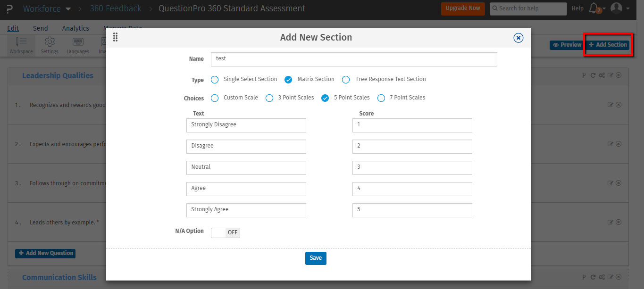
Task: Click the section Name input field
Action: [x=354, y=59]
